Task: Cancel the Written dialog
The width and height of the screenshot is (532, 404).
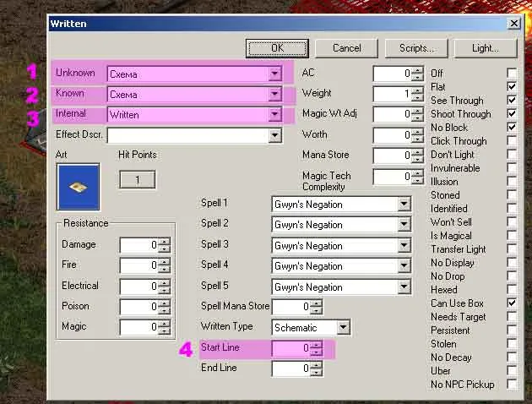Action: (x=346, y=48)
